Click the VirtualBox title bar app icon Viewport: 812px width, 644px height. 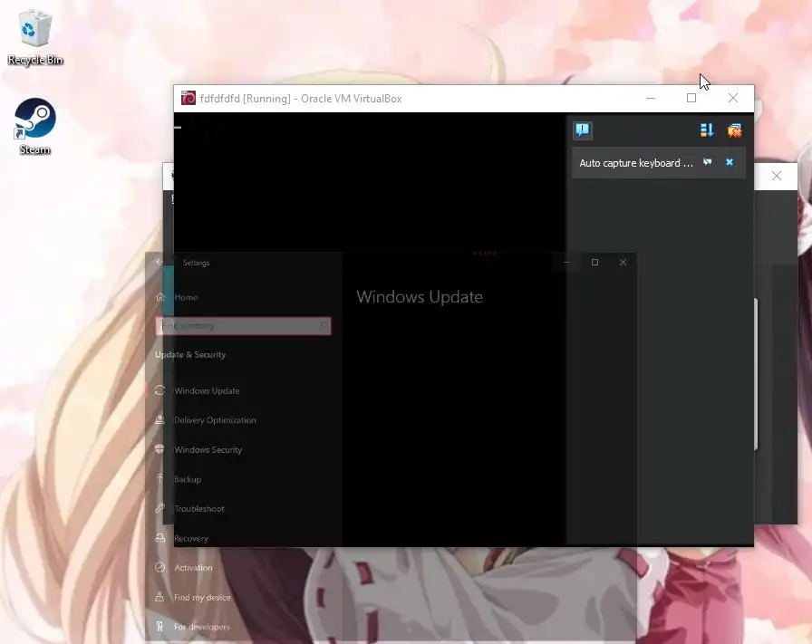[188, 98]
